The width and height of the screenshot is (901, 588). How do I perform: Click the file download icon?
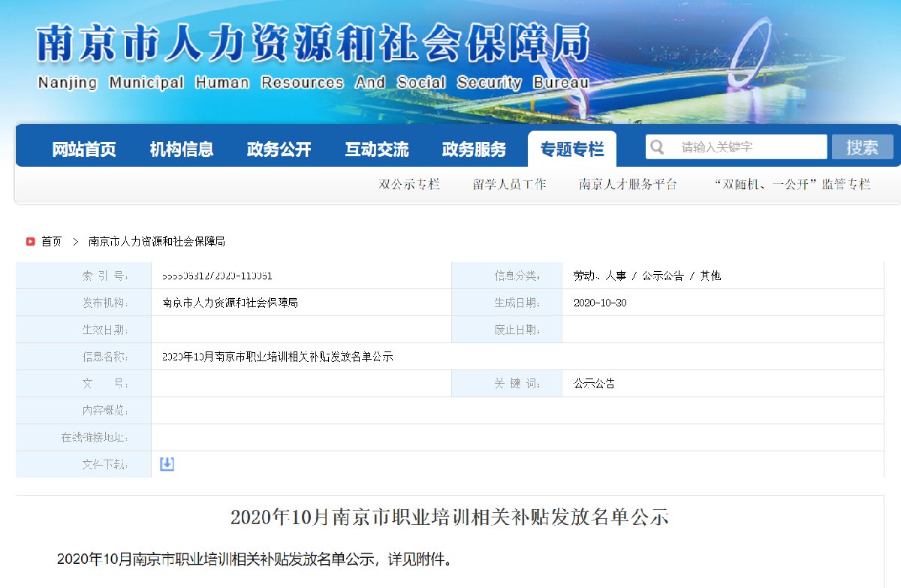tap(167, 464)
